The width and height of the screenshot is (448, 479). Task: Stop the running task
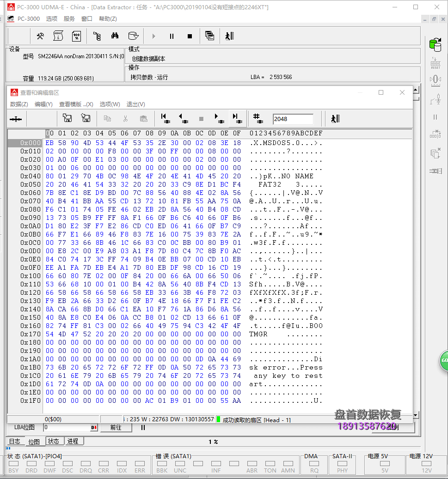(x=190, y=36)
